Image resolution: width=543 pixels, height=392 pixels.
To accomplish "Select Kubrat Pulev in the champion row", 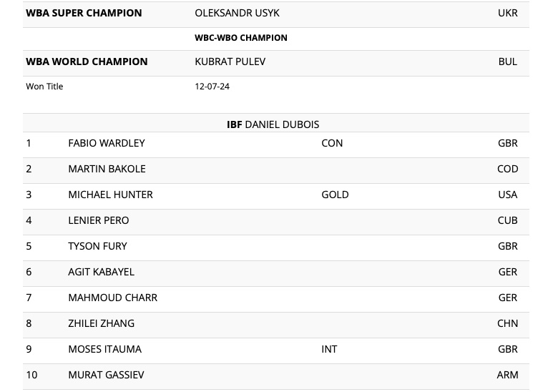I will click(x=230, y=62).
